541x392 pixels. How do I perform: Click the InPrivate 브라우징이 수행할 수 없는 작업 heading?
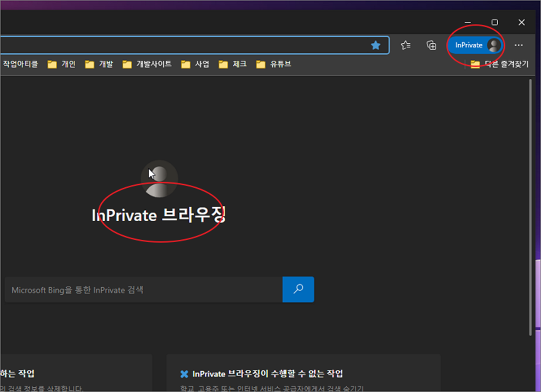coord(267,373)
